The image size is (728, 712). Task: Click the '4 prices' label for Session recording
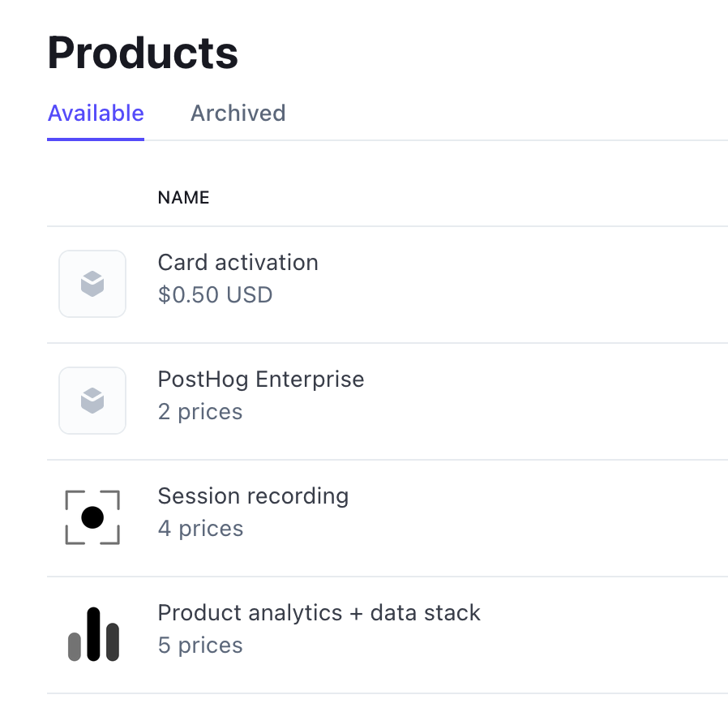pyautogui.click(x=200, y=528)
